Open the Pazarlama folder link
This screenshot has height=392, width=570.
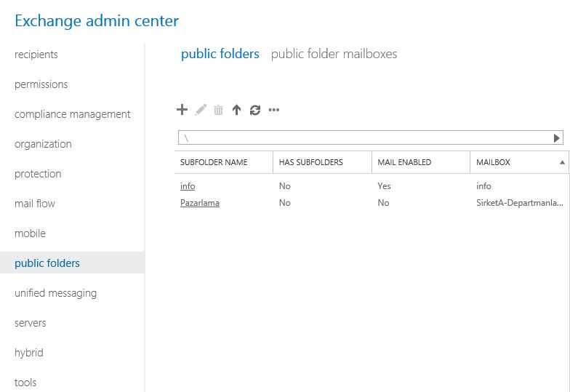200,203
